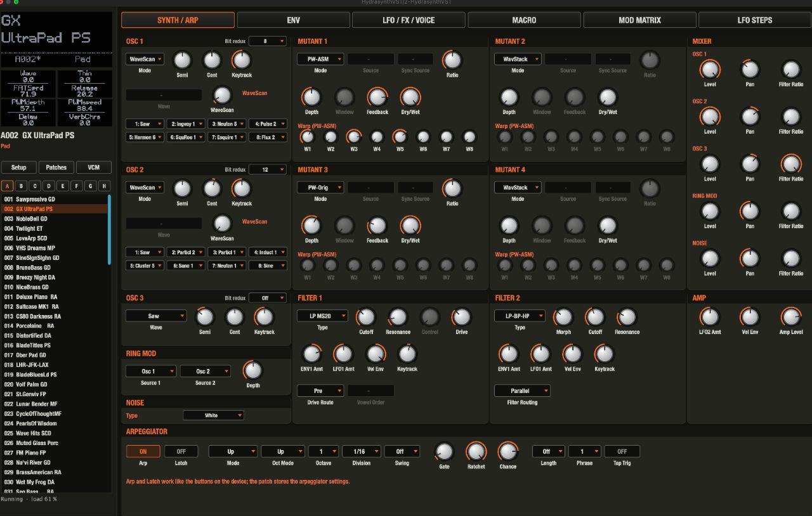Click the Filter 2 Morph knob

point(563,317)
